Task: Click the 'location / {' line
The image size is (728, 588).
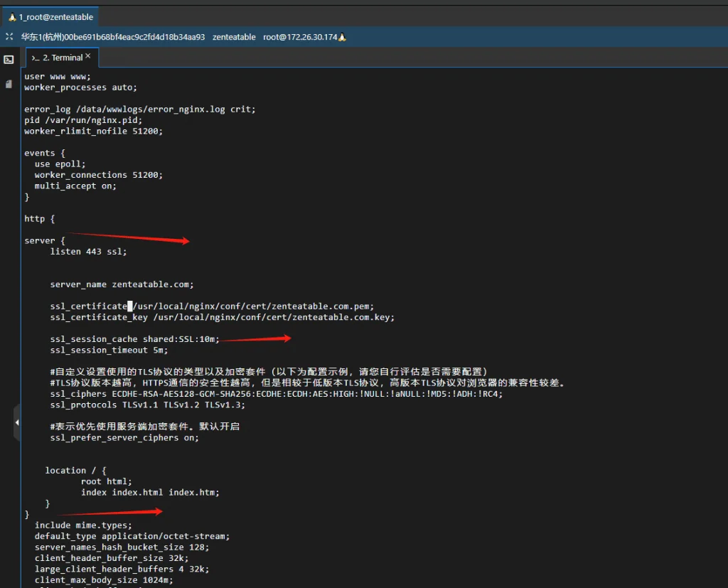Action: pos(75,471)
